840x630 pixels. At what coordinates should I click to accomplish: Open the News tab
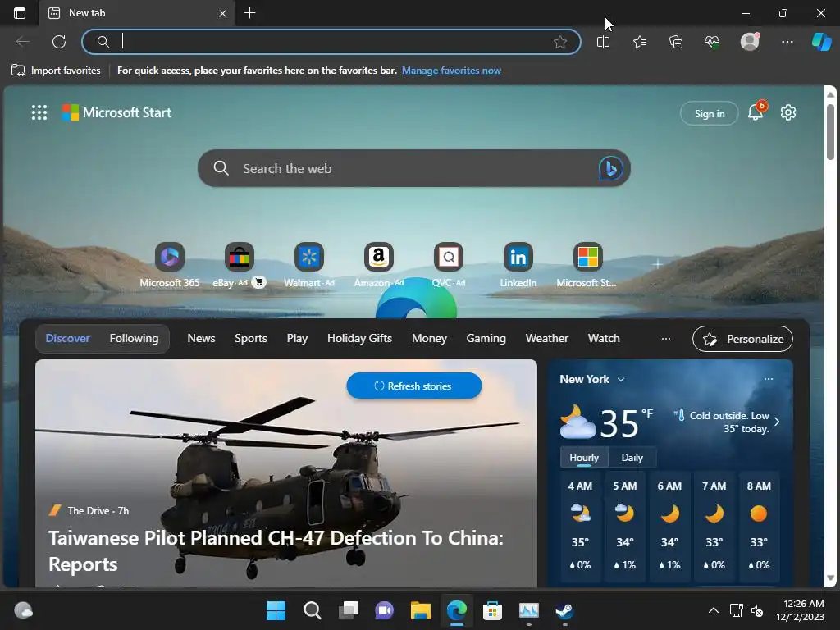[x=201, y=338]
